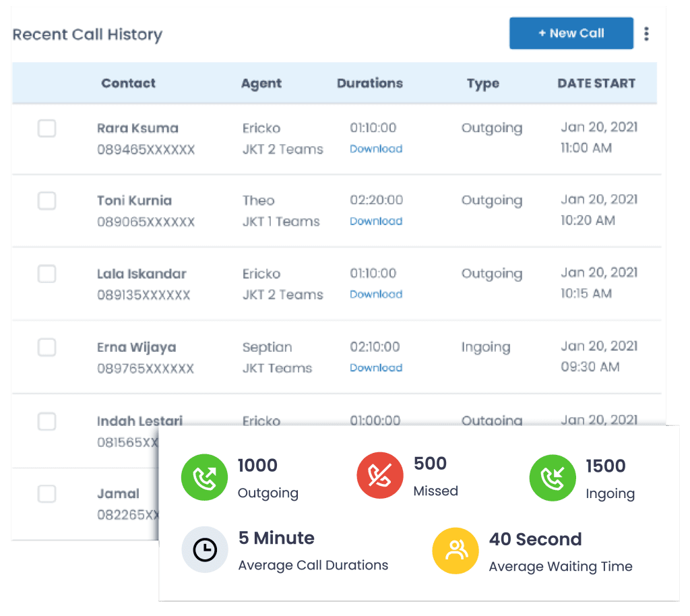
Task: Select the Lala Iskandar row checkbox
Action: 46,274
